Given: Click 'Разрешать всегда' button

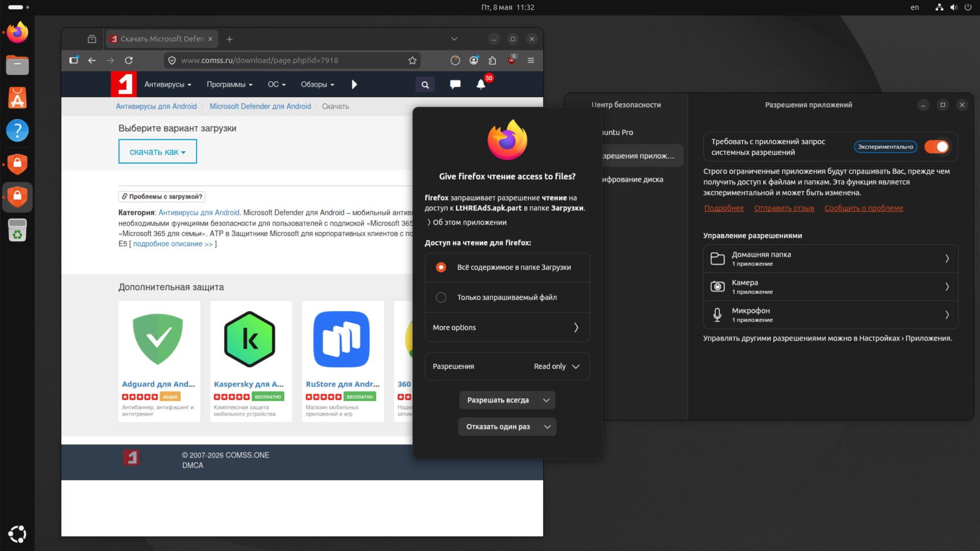Looking at the screenshot, I should pos(498,400).
